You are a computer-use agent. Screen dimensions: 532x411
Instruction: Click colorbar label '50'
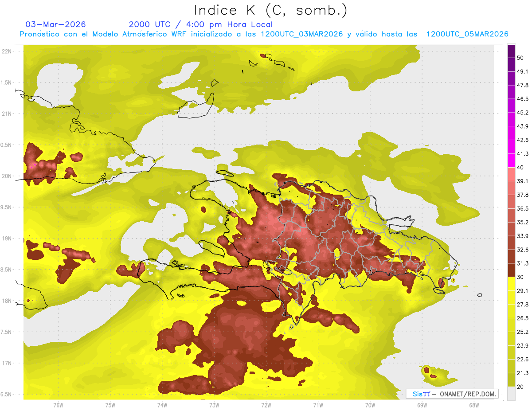pos(520,58)
